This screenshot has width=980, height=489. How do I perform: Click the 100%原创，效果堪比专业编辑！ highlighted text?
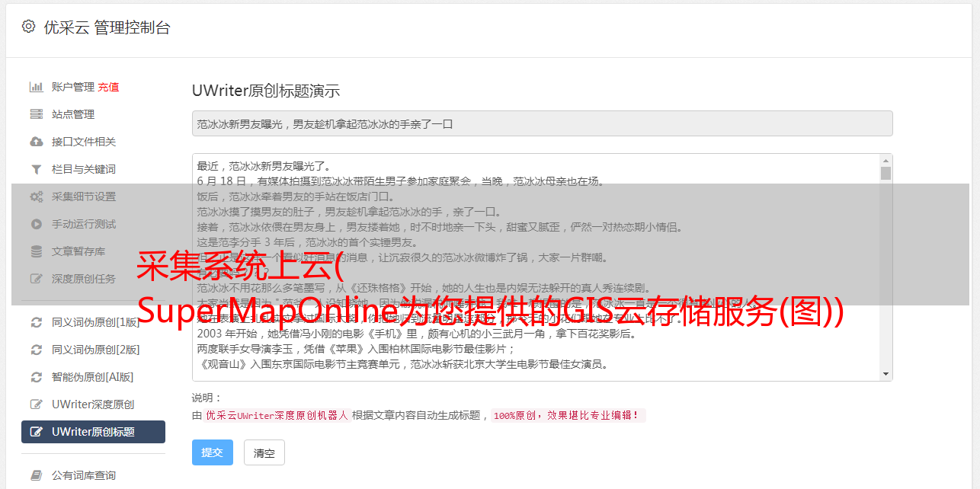coord(568,416)
